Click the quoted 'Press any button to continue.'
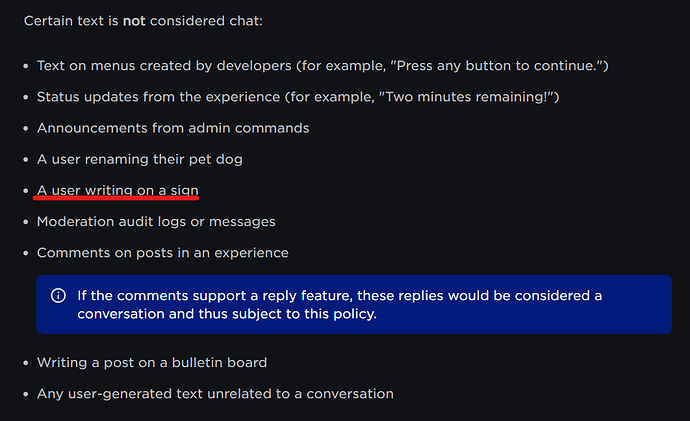Viewport: 690px width, 421px height. pyautogui.click(x=496, y=66)
